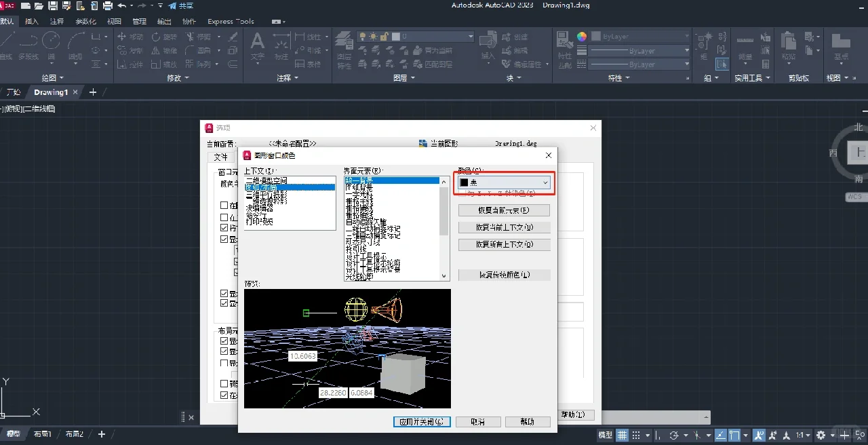Click the 应用并关闭 button
This screenshot has width=868, height=445.
[422, 421]
